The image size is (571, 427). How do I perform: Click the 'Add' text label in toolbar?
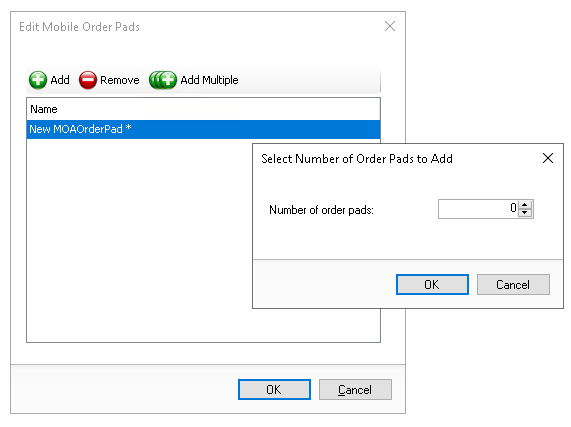[60, 80]
